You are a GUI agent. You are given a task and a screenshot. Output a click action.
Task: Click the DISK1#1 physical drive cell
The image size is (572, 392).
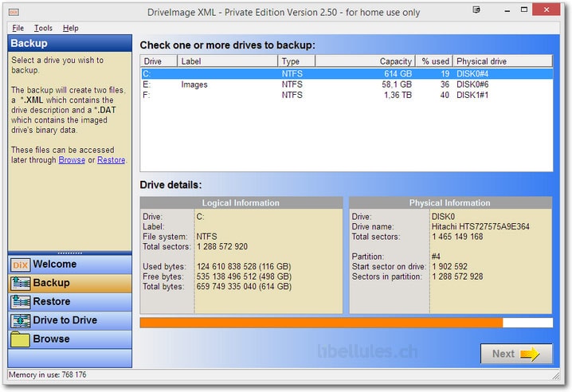point(472,95)
